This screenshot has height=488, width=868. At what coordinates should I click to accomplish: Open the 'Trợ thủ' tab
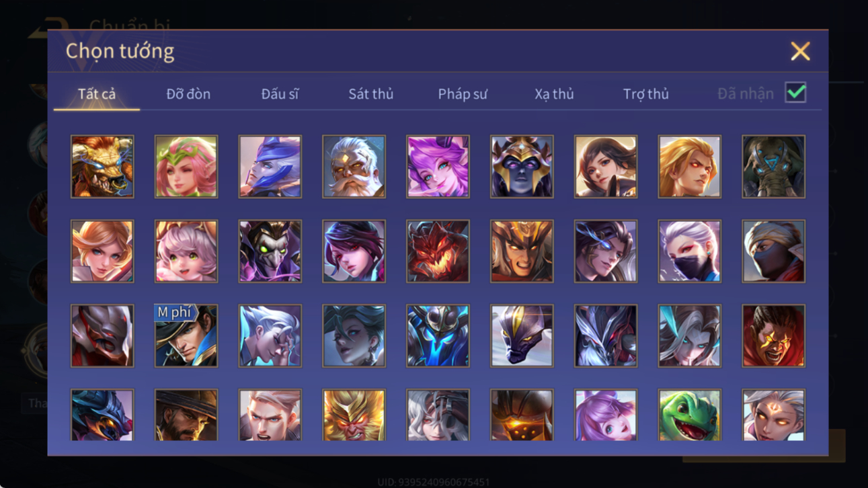[x=645, y=94]
